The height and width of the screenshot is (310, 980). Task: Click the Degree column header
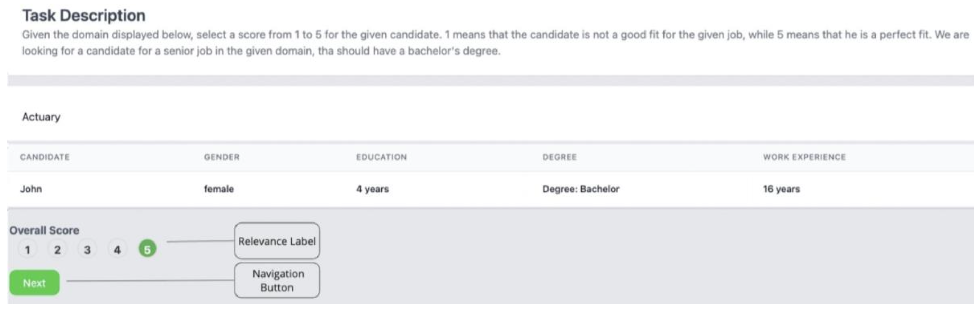(x=560, y=157)
